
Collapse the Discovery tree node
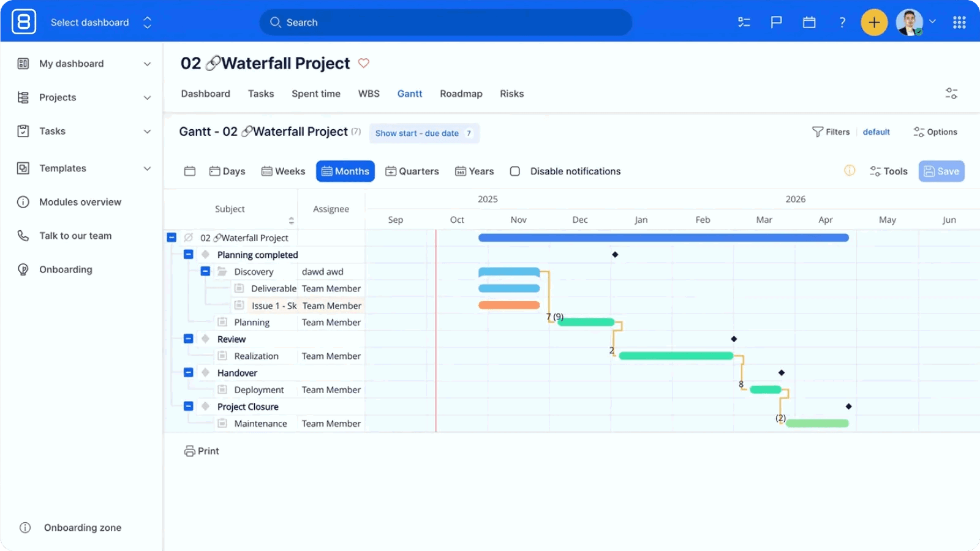206,271
